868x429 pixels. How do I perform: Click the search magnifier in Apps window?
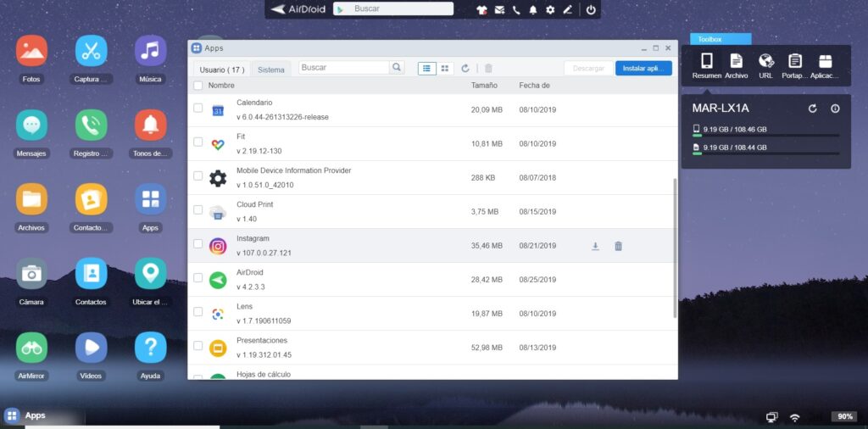[397, 68]
